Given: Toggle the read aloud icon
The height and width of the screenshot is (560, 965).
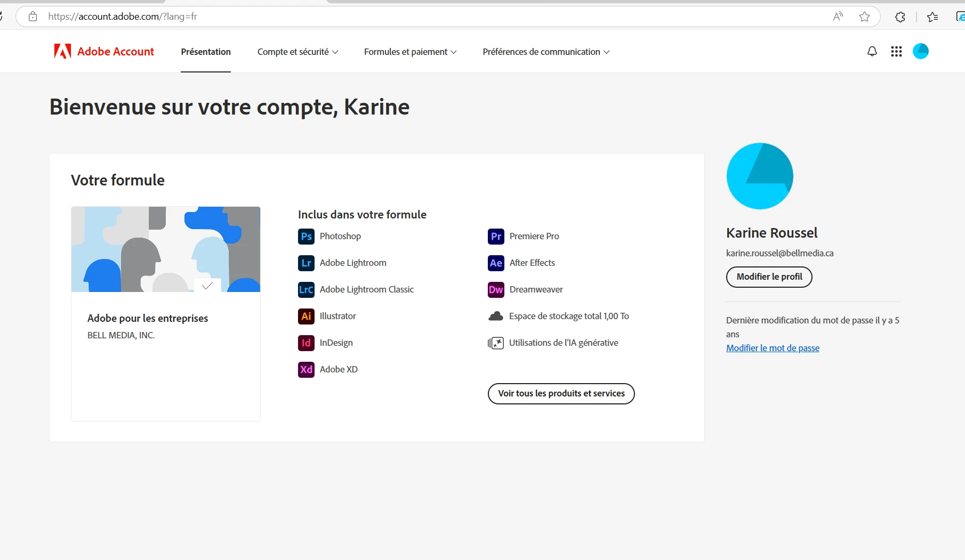Looking at the screenshot, I should click(x=838, y=17).
